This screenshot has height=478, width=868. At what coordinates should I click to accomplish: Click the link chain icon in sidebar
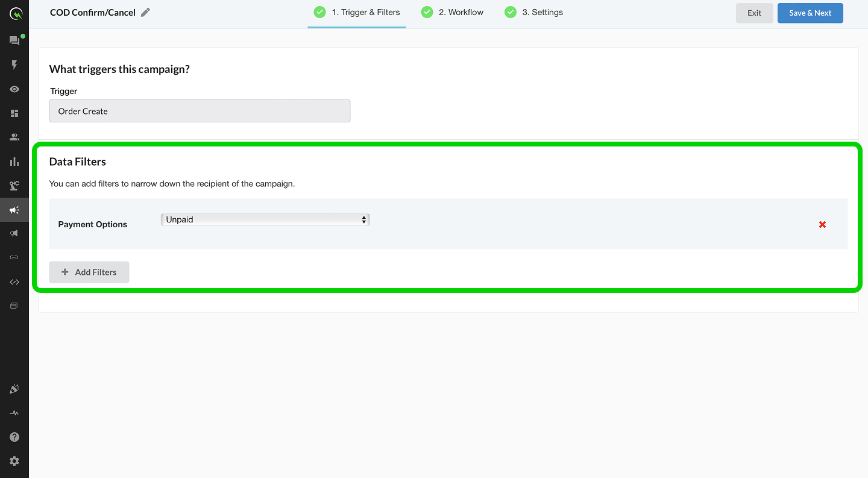(x=14, y=257)
